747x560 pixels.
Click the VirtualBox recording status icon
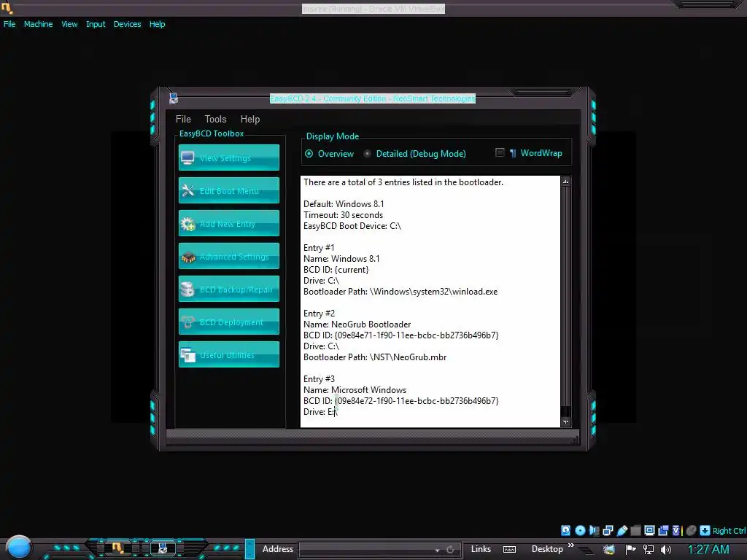click(x=663, y=531)
